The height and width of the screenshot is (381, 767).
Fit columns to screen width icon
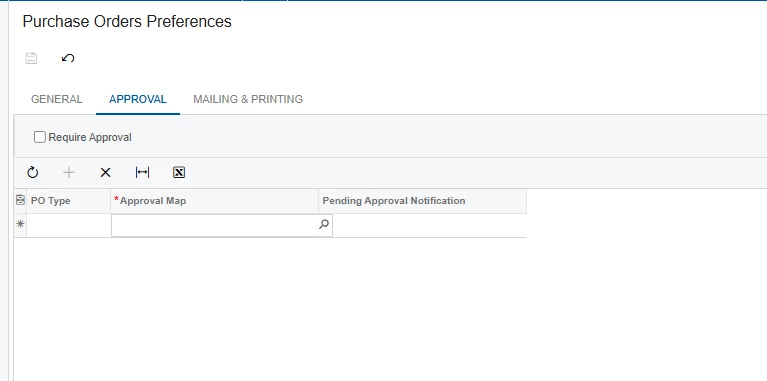click(142, 172)
